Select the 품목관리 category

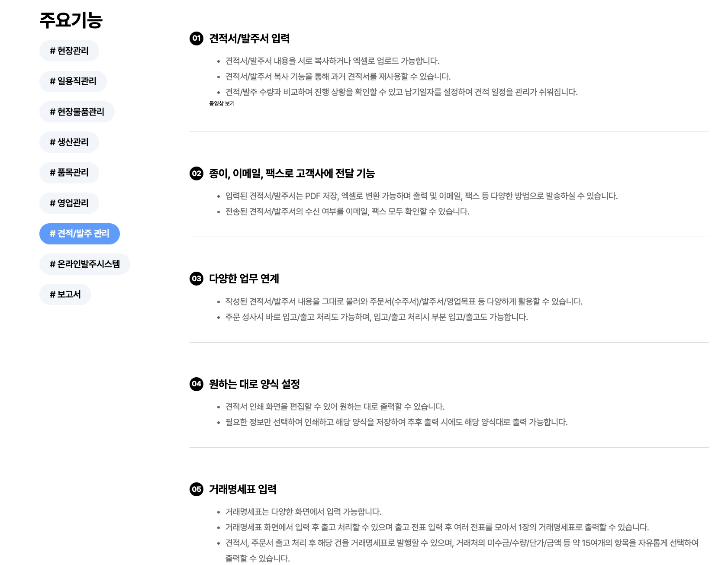click(69, 172)
